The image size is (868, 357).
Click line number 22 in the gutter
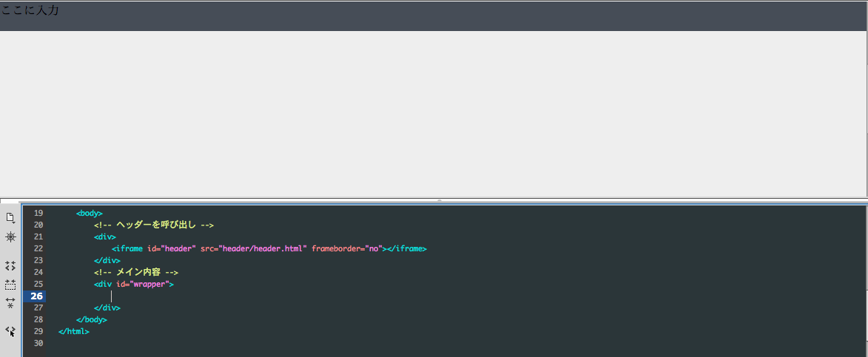click(x=38, y=248)
